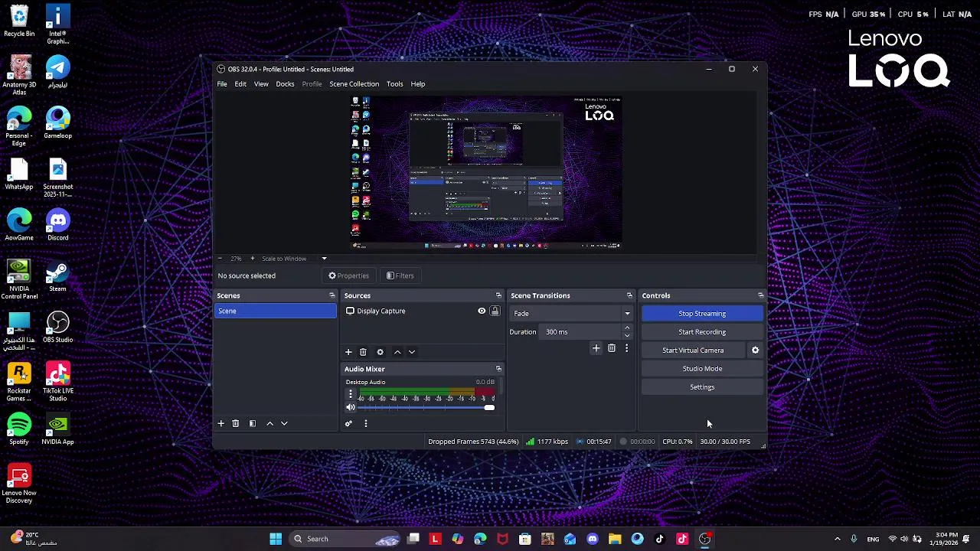Open Fade transition dropdown

point(570,314)
